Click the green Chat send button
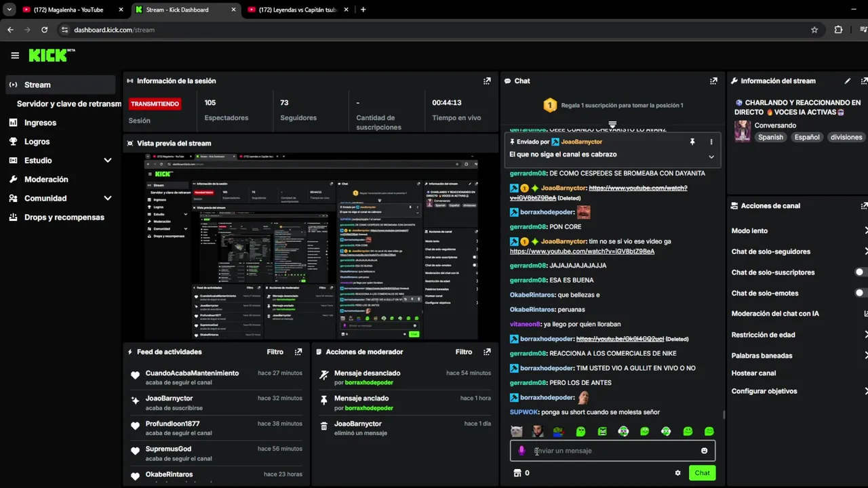Image resolution: width=868 pixels, height=488 pixels. pyautogui.click(x=702, y=473)
